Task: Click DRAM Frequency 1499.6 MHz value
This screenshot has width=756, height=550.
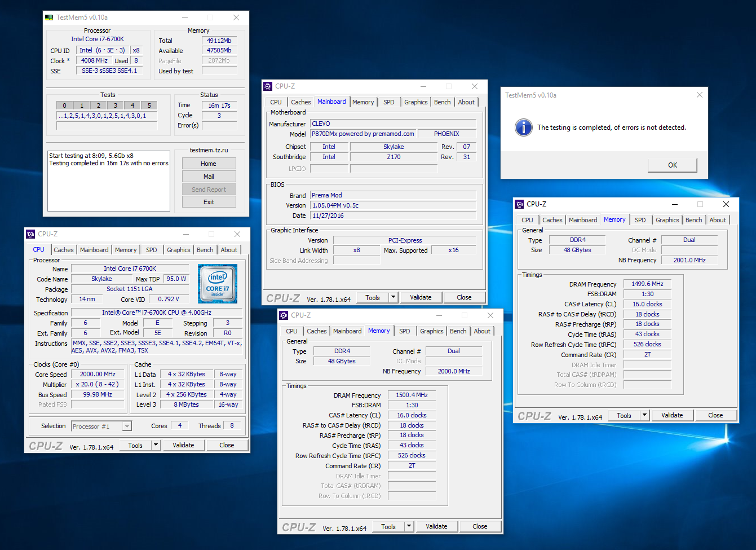Action: click(647, 284)
